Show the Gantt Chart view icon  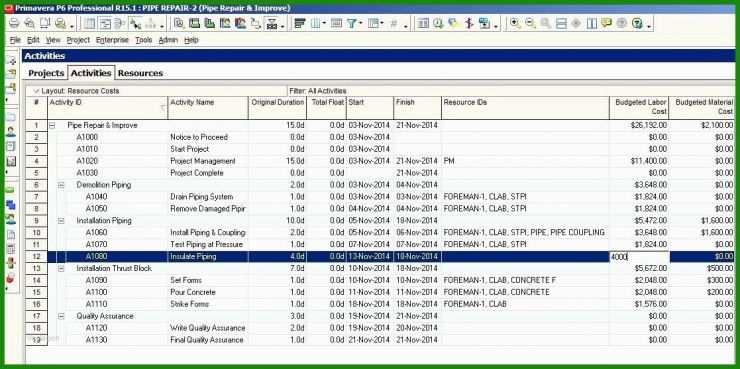(105, 23)
